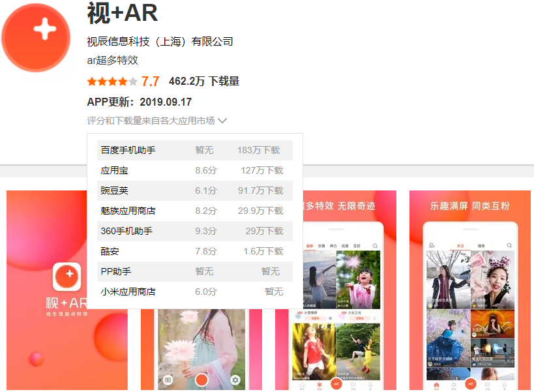This screenshot has width=534, height=392.
Task: Click the ar超多特效 tagline
Action: [112, 60]
